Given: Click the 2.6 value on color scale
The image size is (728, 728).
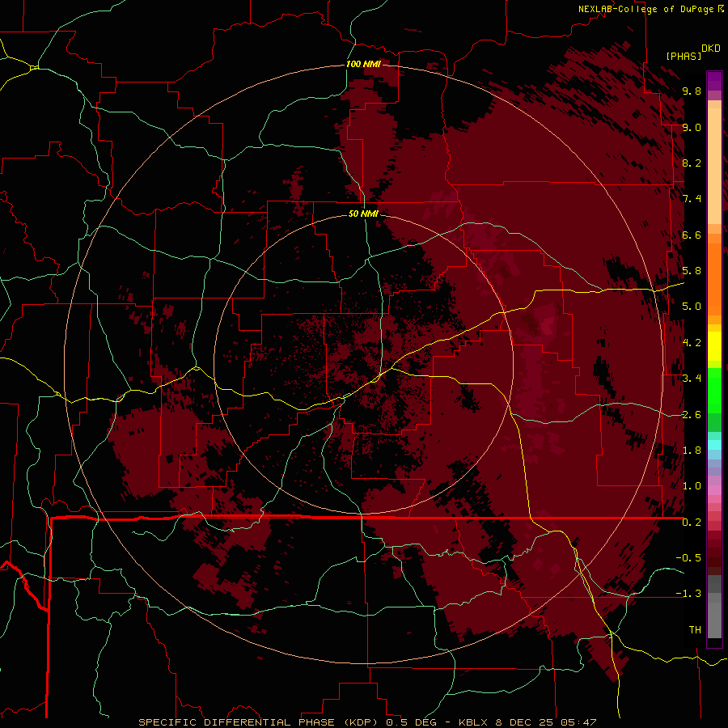Looking at the screenshot, I should click(692, 415).
